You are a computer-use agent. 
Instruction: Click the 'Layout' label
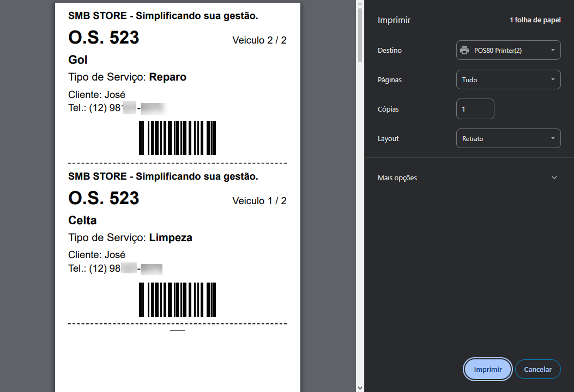point(388,139)
